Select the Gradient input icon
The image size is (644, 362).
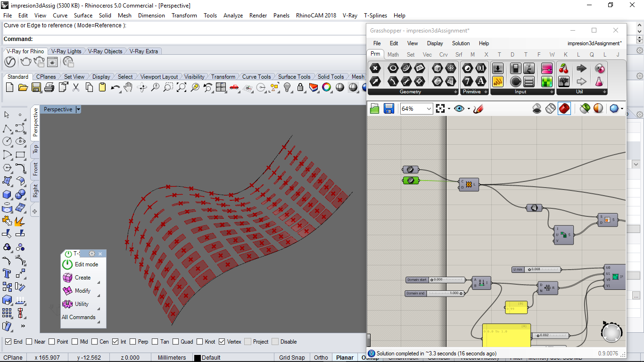click(x=546, y=68)
